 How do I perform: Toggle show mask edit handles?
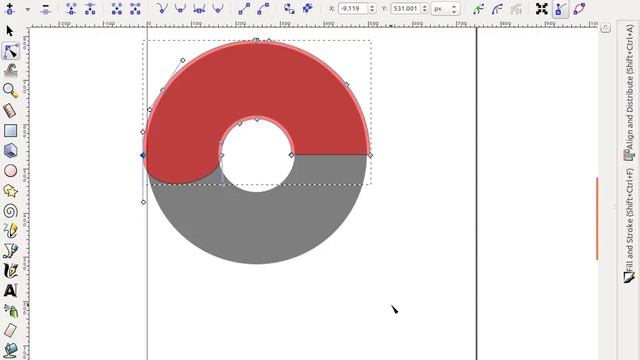tap(497, 9)
